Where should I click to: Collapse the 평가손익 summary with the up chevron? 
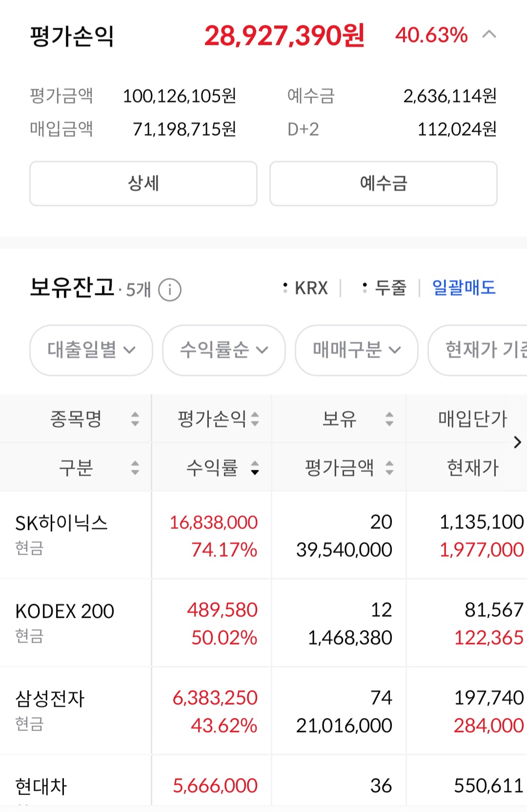coord(489,34)
